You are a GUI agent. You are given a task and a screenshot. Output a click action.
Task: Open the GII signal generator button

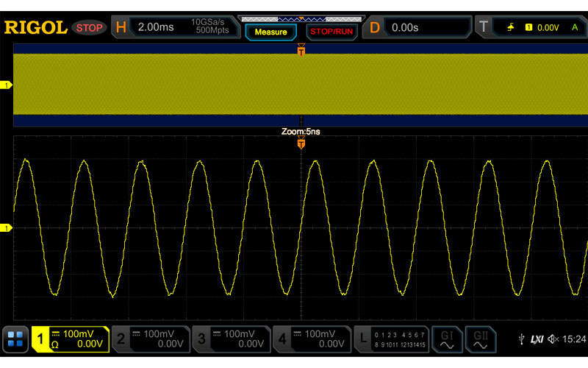[x=481, y=339]
